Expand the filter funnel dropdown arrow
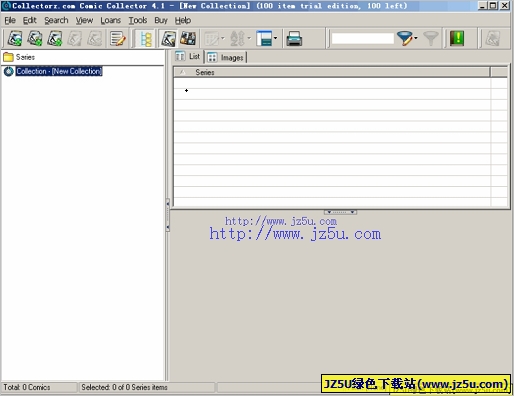This screenshot has height=396, width=514. [416, 38]
